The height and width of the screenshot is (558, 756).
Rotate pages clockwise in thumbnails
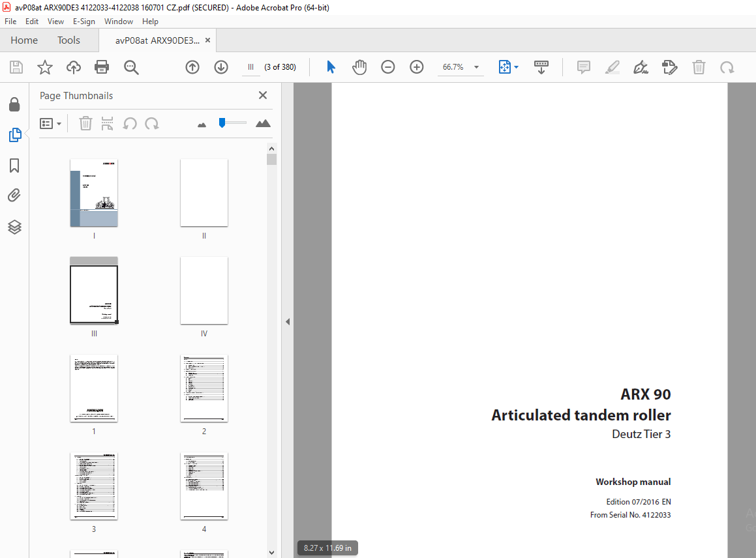(152, 124)
